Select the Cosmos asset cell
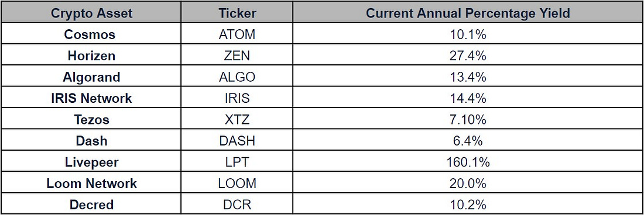The width and height of the screenshot is (644, 215). pyautogui.click(x=91, y=34)
